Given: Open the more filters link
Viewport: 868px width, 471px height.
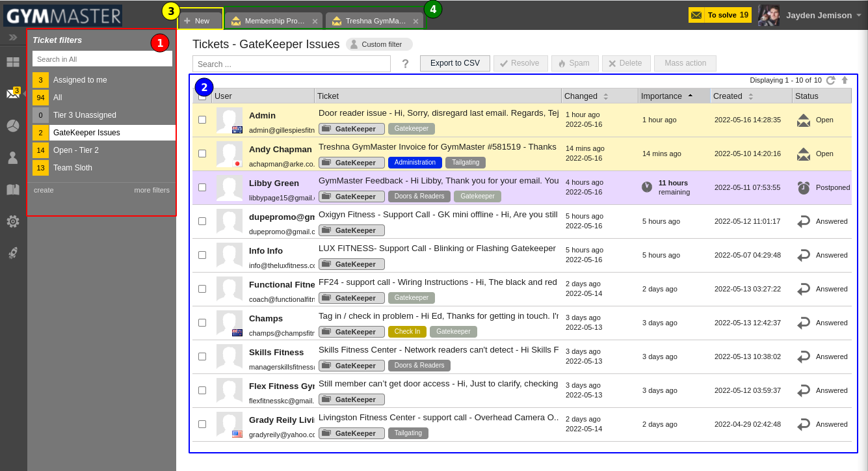Looking at the screenshot, I should pyautogui.click(x=151, y=190).
